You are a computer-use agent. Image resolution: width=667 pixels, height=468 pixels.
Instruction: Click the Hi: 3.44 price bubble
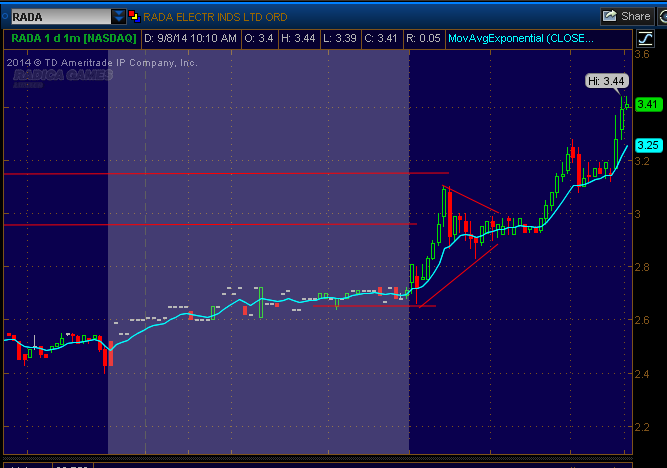pos(607,81)
